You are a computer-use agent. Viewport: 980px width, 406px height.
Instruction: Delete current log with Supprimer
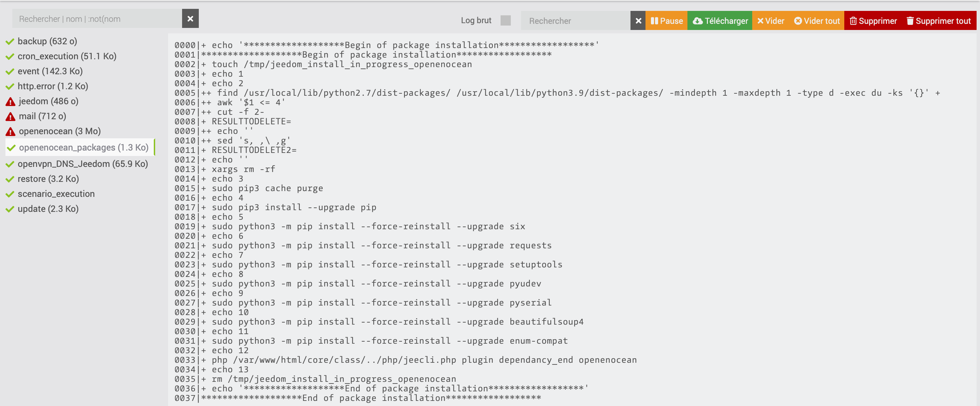(873, 20)
